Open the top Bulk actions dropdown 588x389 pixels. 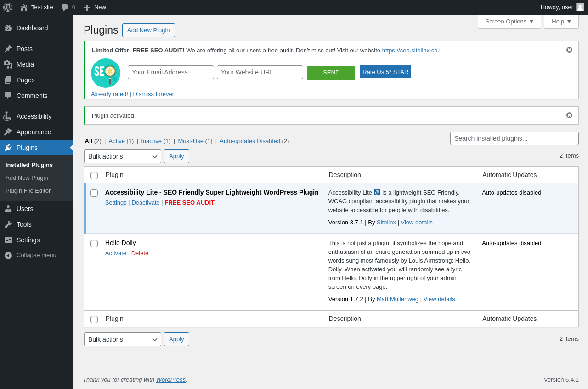click(123, 156)
